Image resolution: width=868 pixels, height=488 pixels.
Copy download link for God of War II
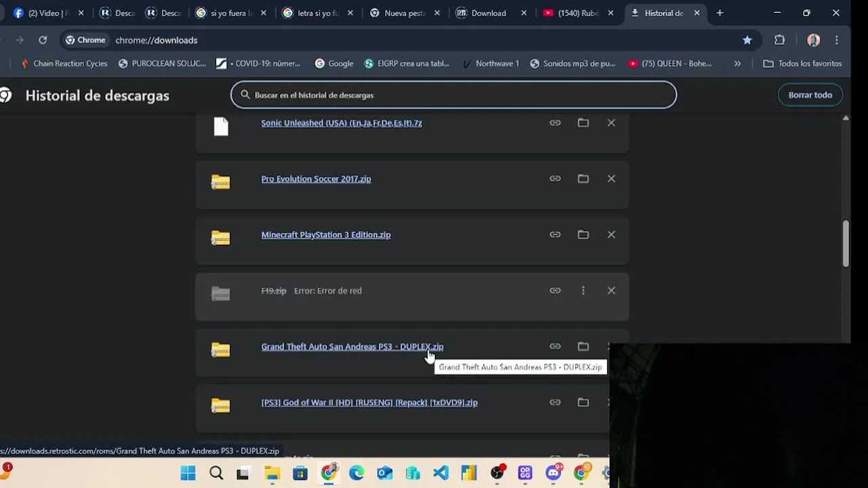coord(555,403)
